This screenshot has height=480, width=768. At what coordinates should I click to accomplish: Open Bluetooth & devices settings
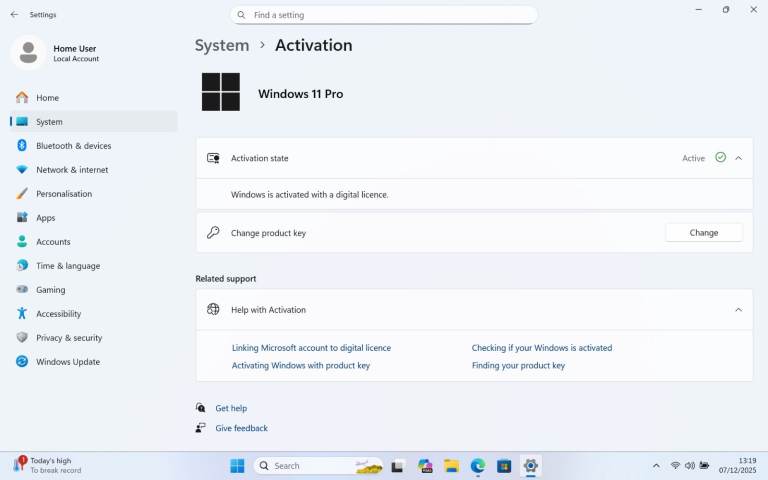click(x=73, y=146)
